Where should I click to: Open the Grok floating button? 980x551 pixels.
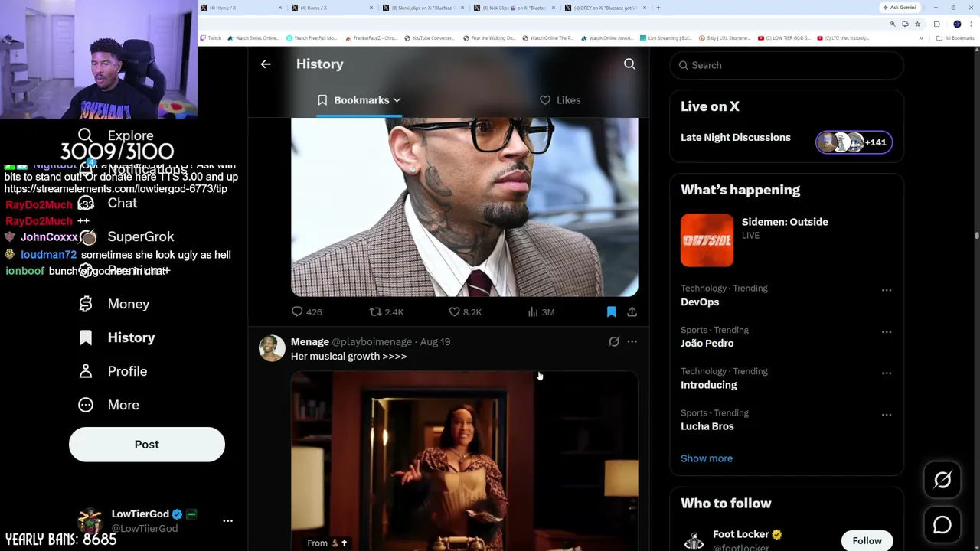942,480
